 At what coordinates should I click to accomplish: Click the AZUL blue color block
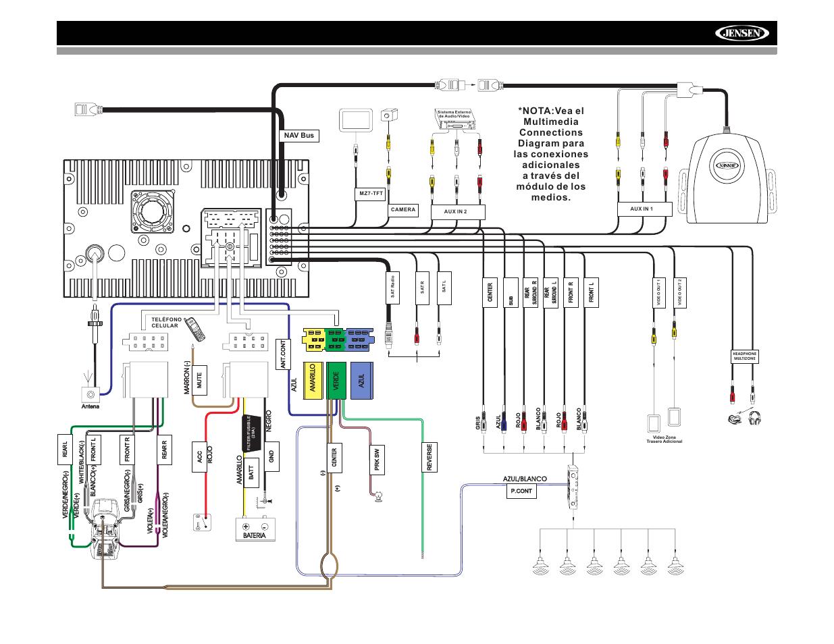(361, 381)
